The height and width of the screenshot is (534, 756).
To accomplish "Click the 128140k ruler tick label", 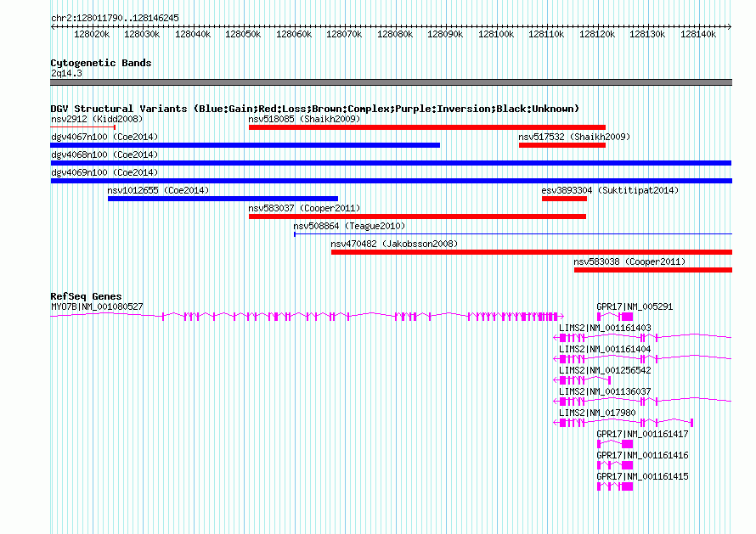I will (x=698, y=34).
